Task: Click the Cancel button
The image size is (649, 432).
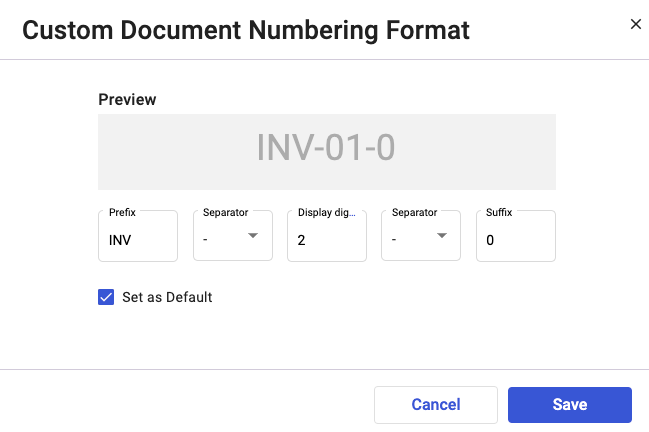Action: pyautogui.click(x=435, y=405)
